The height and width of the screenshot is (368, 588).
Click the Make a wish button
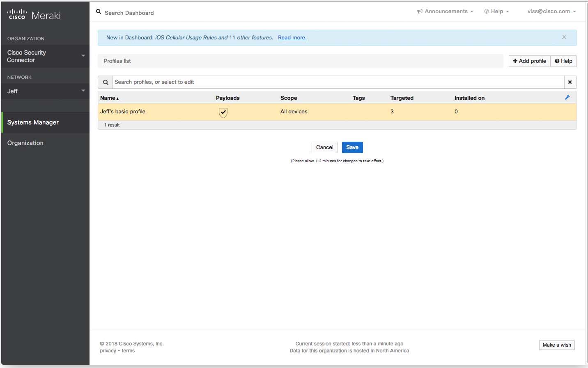557,345
